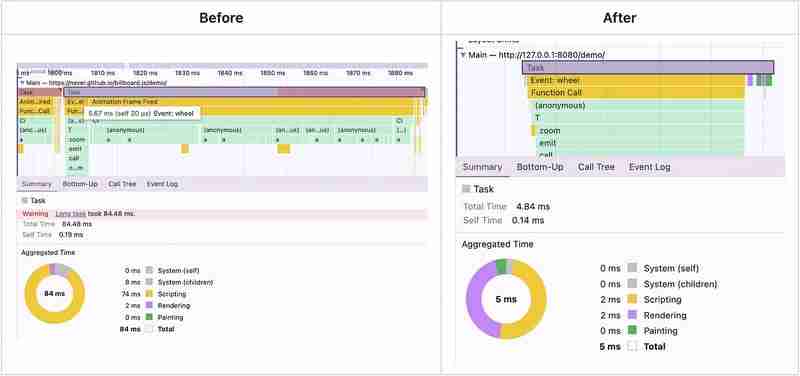
Task: Click the Aggregated Time heading in After panel
Action: (497, 244)
